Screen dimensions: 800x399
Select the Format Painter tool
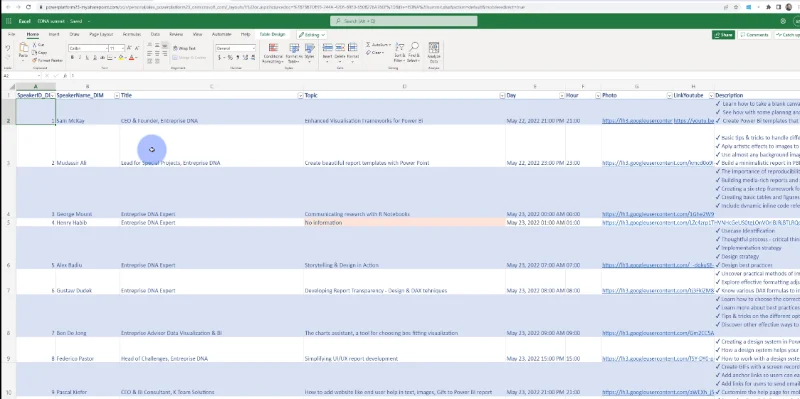(47, 60)
